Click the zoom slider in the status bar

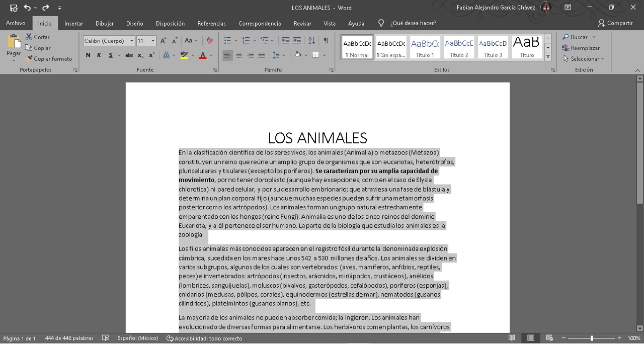click(592, 338)
